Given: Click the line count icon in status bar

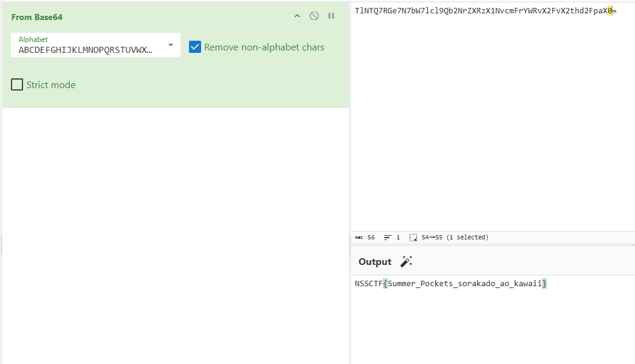Looking at the screenshot, I should click(388, 238).
